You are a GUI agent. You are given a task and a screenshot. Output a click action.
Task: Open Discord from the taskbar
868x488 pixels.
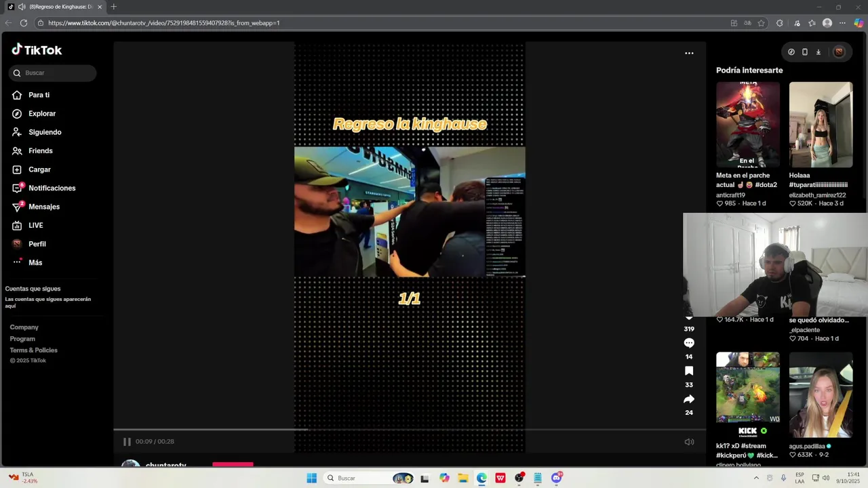[x=557, y=478]
